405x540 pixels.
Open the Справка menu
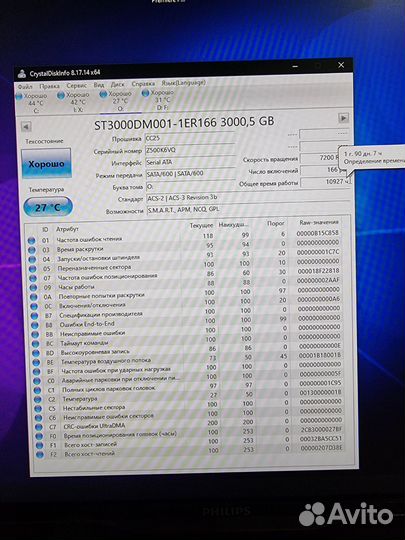pyautogui.click(x=143, y=84)
